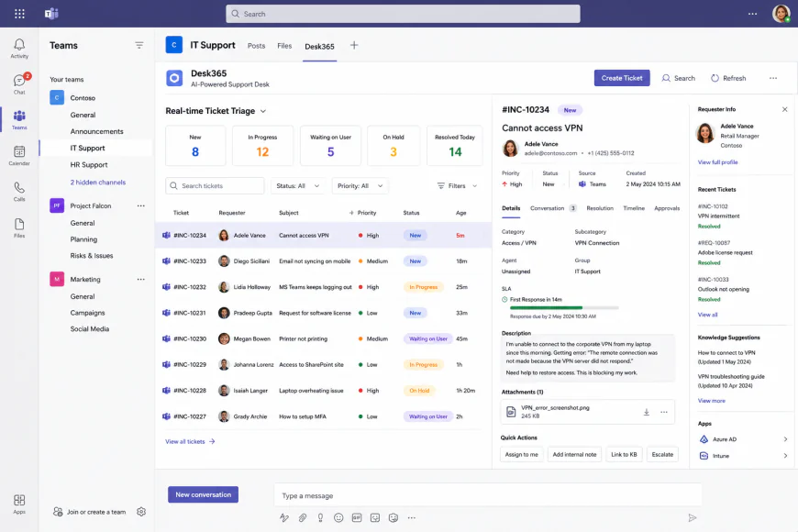Expand the Filters dropdown
The height and width of the screenshot is (532, 798).
click(457, 186)
